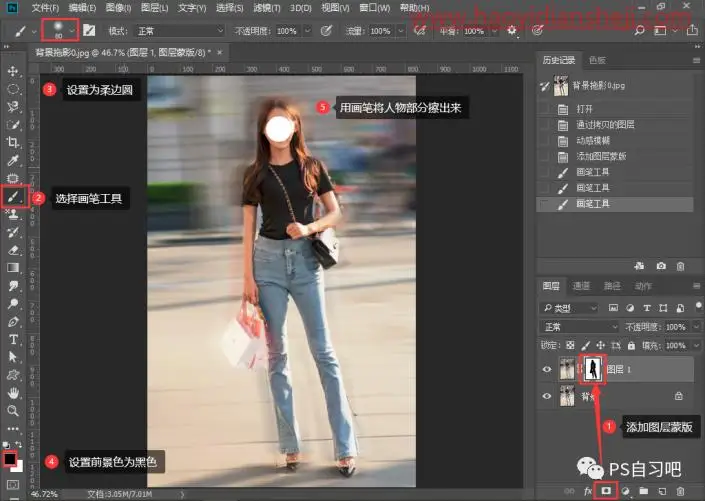Open layer blend mode 正常 dropdown
Screen dimensions: 705x501
point(580,327)
